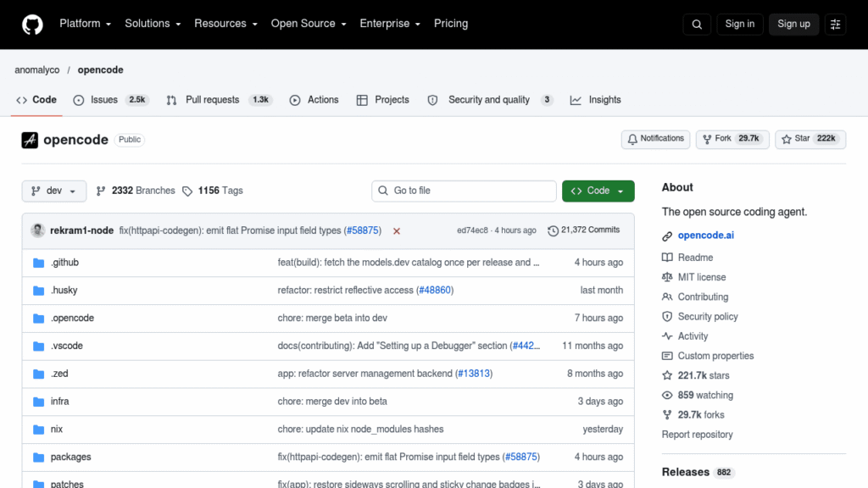Click the pulse icon beside Activity
Image resolution: width=868 pixels, height=488 pixels.
pos(667,336)
